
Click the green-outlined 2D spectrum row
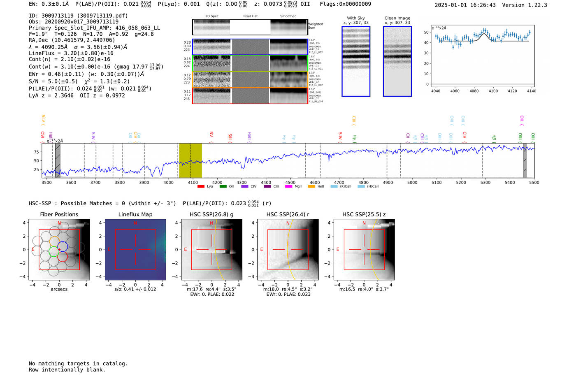pyautogui.click(x=250, y=63)
